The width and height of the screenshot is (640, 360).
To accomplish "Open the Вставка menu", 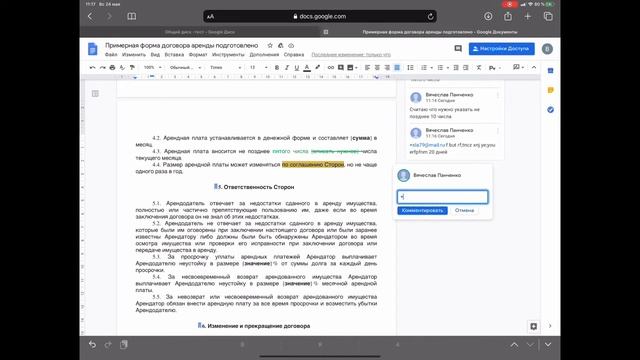I will pos(174,55).
